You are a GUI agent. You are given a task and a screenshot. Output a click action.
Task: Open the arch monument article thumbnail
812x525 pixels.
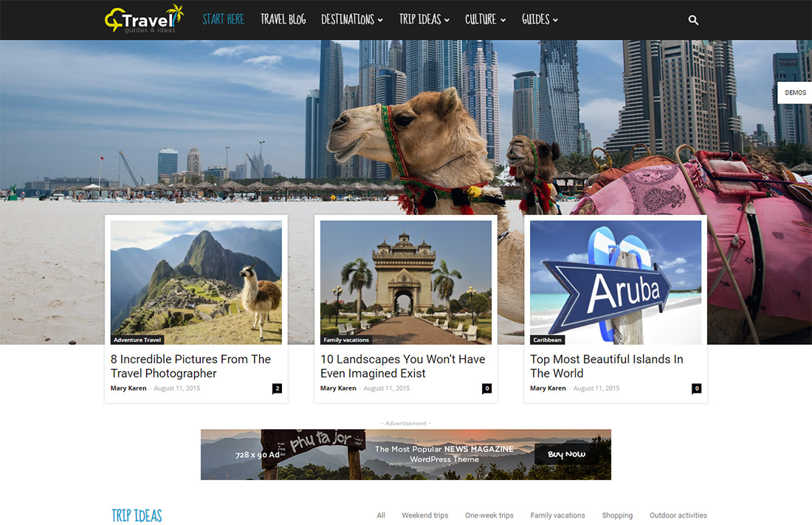coord(406,283)
